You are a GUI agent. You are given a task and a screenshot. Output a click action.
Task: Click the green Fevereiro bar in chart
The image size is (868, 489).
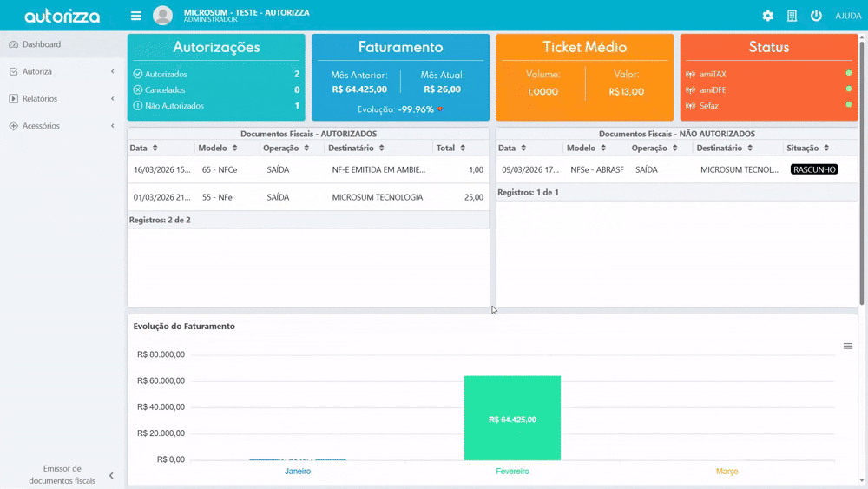pos(512,419)
